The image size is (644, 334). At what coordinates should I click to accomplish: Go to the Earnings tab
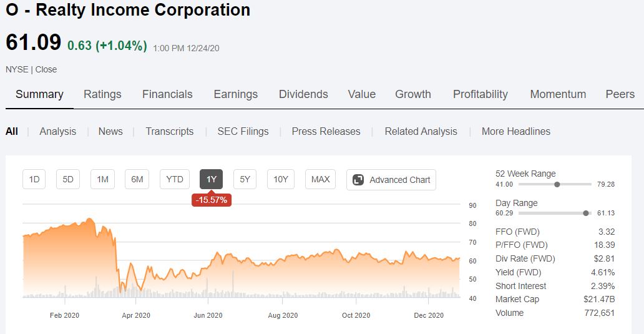(235, 94)
